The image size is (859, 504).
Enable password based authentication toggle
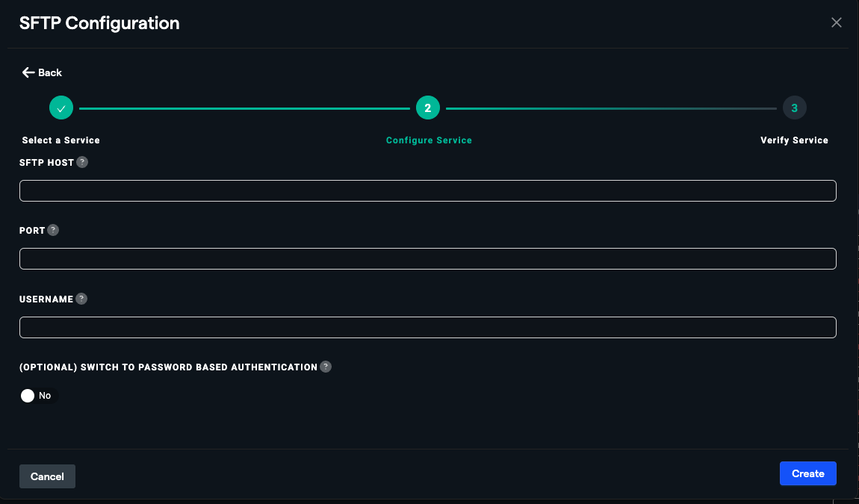coord(37,396)
